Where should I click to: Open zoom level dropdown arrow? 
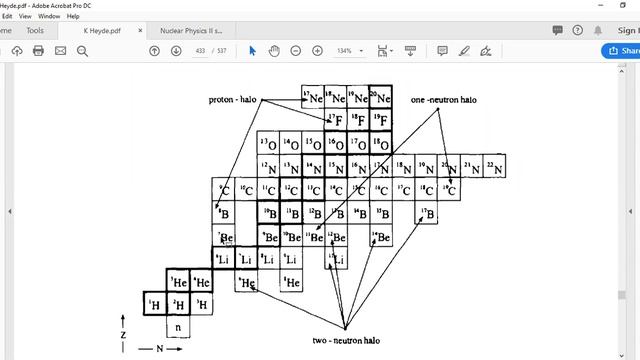361,51
